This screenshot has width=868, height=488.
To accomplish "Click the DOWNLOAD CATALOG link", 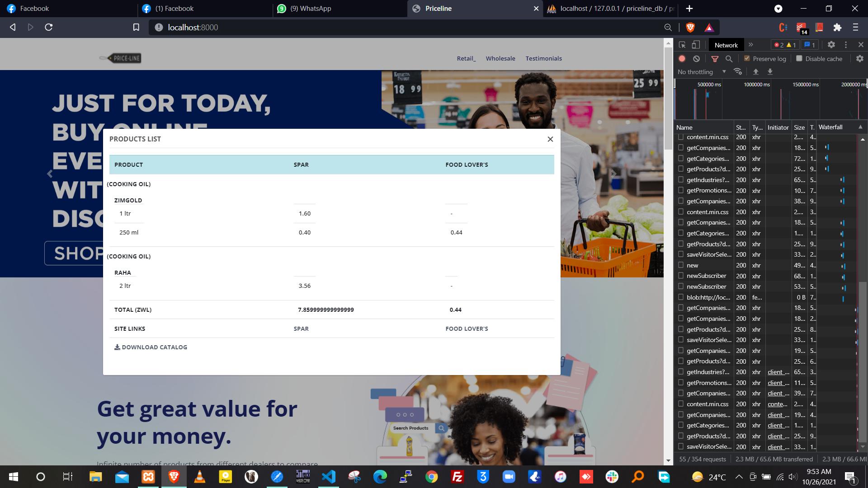I will point(151,347).
